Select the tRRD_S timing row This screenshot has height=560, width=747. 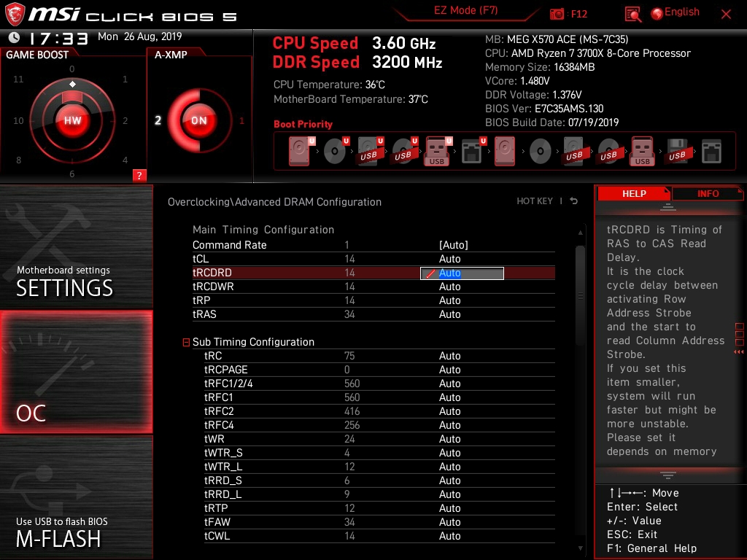click(x=379, y=481)
